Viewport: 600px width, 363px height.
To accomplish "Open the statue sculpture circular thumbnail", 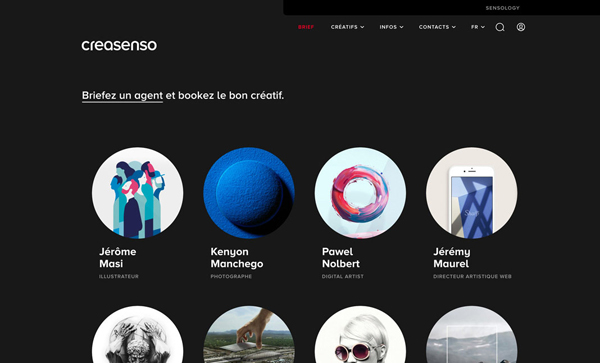I will 137,334.
